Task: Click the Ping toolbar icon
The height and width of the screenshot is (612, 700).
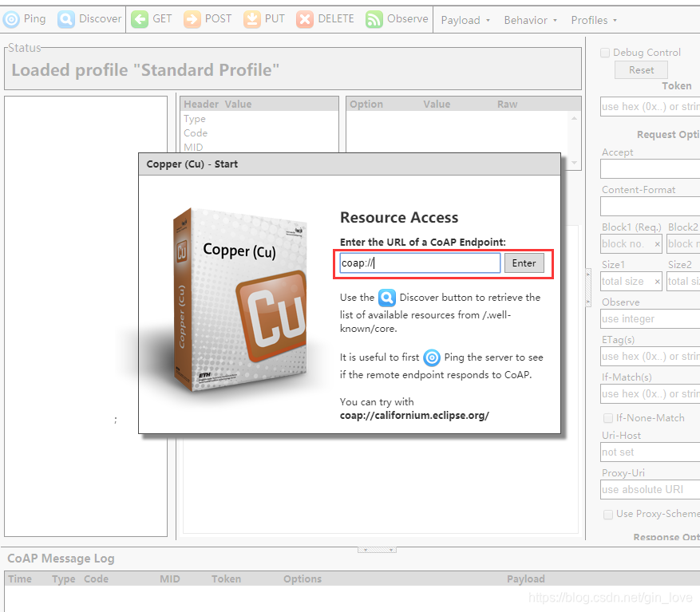Action: (x=11, y=20)
